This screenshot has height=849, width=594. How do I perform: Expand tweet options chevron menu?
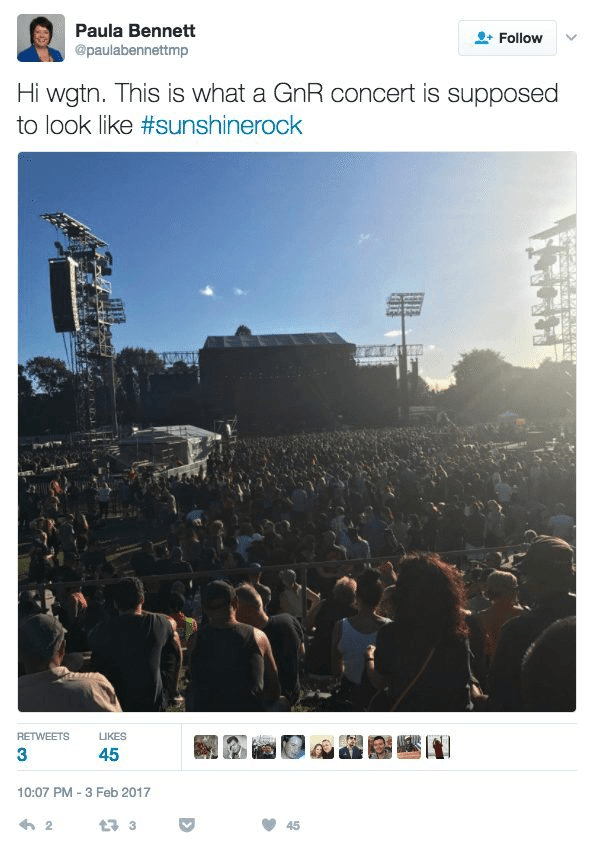571,37
